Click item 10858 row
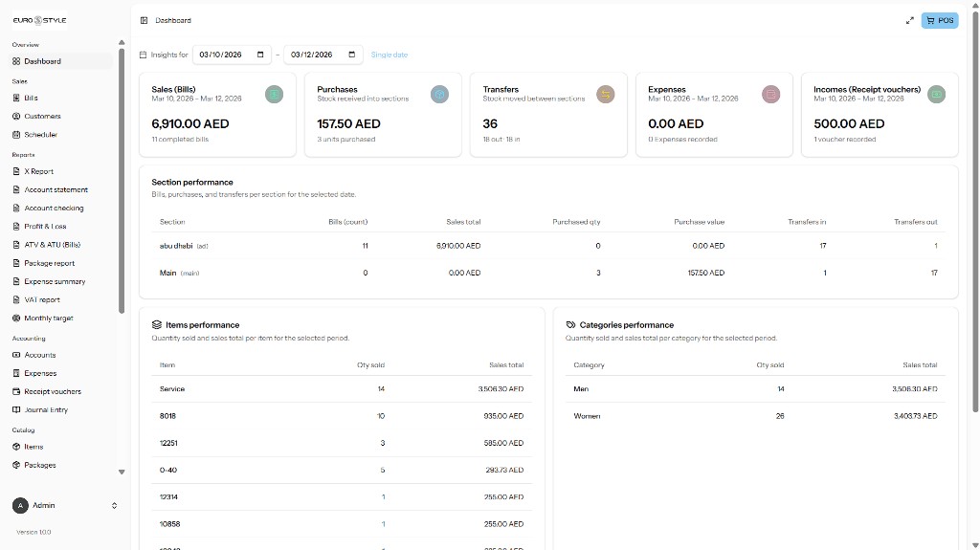Image resolution: width=980 pixels, height=550 pixels. point(342,524)
